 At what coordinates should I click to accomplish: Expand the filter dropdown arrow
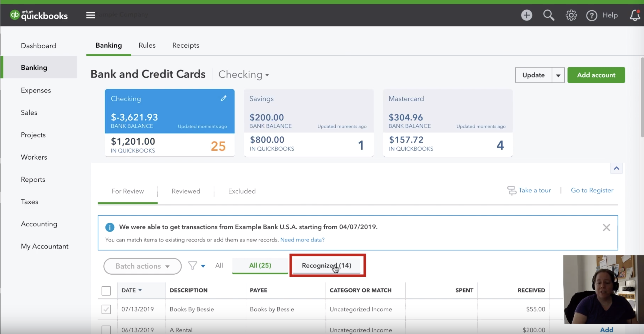203,266
